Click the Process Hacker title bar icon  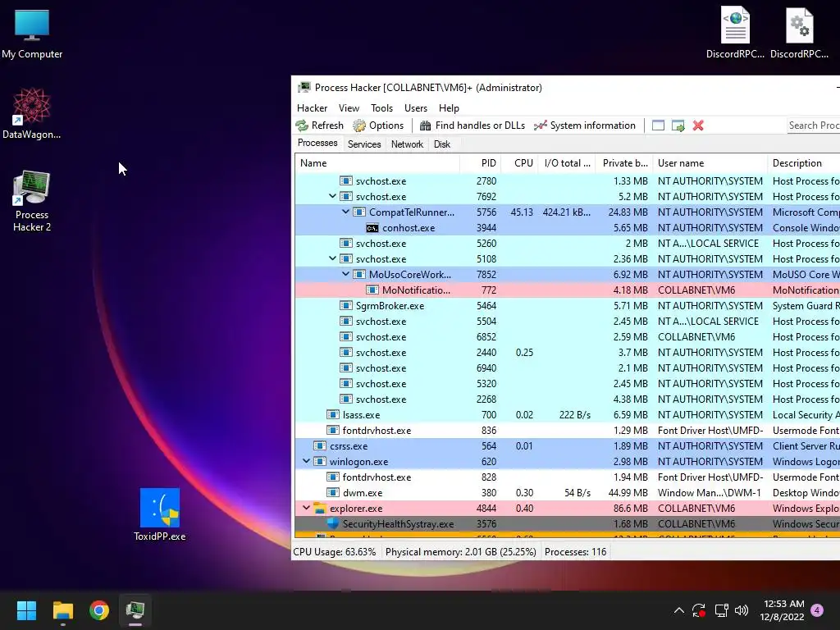coord(304,87)
